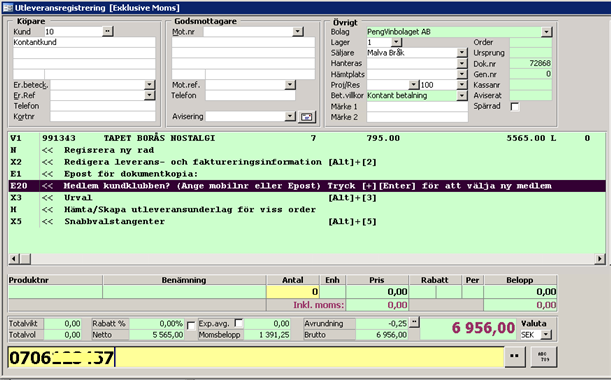This screenshot has width=611, height=380.
Task: Open the Proj/Res dropdown showing 100
Action: coord(462,85)
